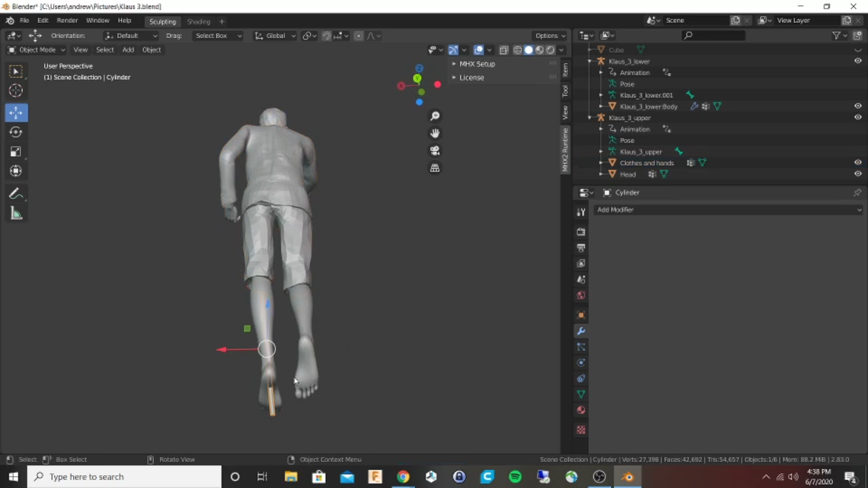Toggle X-Ray mode in the viewport header
868x488 pixels.
click(504, 50)
